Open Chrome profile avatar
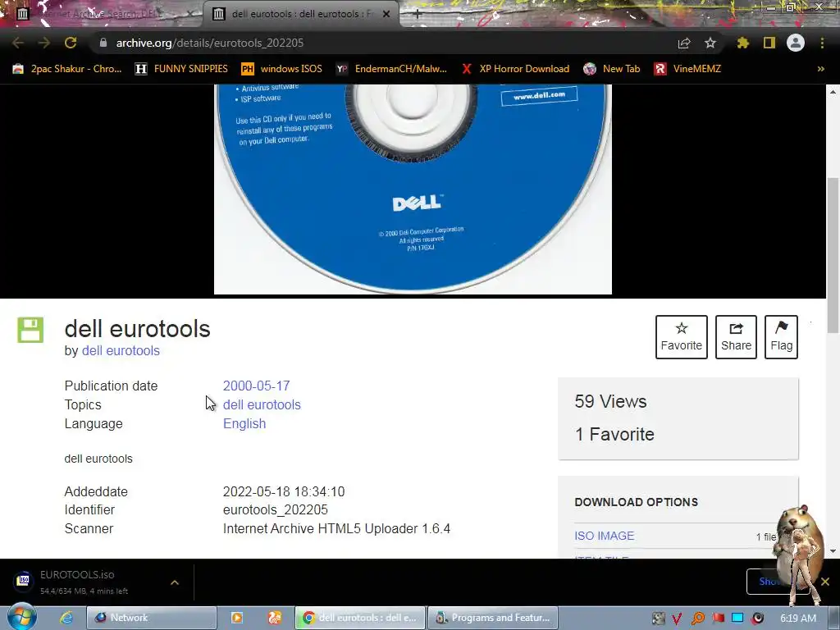 click(796, 43)
